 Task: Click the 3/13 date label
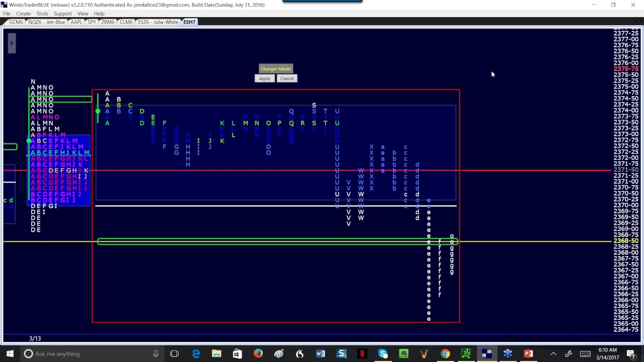pyautogui.click(x=35, y=338)
